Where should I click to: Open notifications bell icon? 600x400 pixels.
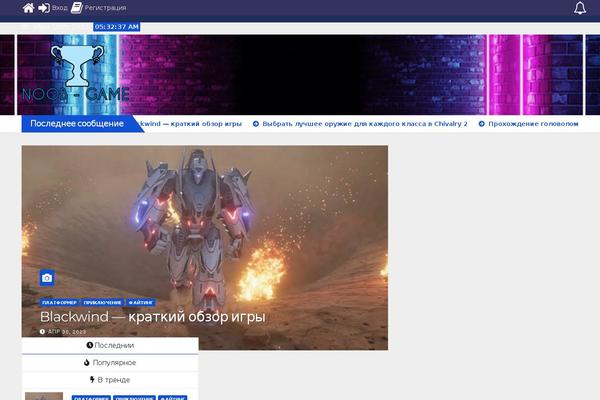[x=580, y=8]
